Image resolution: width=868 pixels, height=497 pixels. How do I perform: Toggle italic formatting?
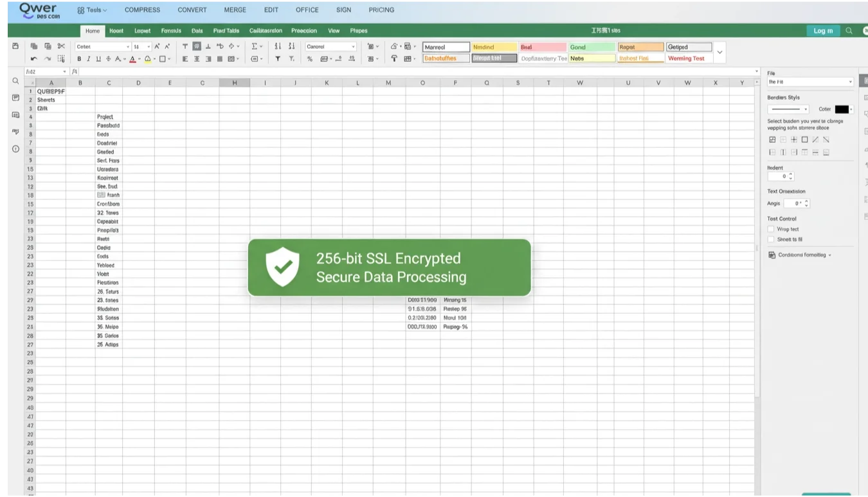click(89, 59)
